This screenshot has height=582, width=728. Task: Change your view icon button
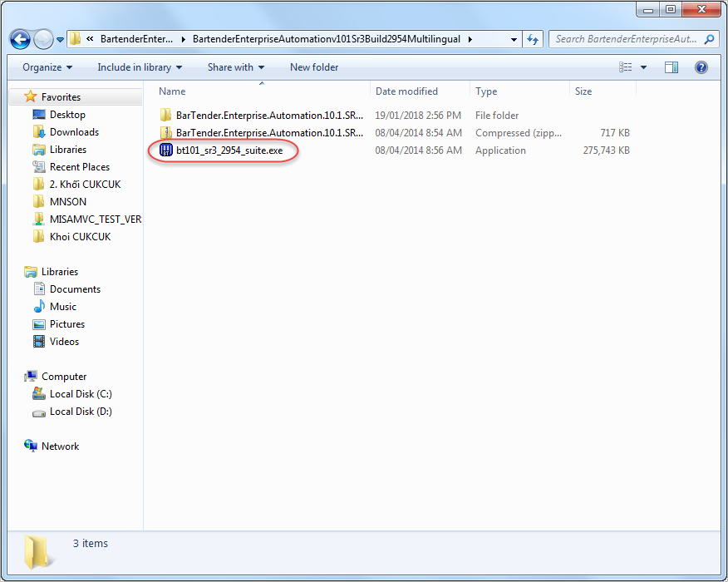626,67
